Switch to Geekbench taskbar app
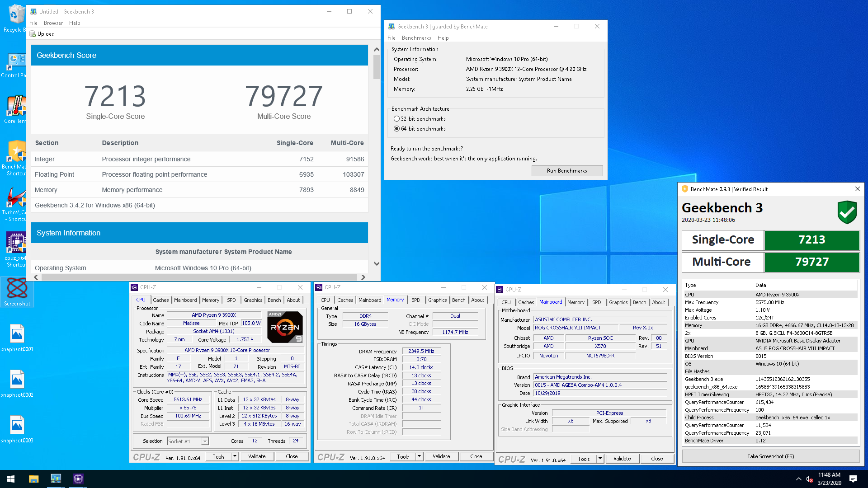868x488 pixels. (x=56, y=479)
